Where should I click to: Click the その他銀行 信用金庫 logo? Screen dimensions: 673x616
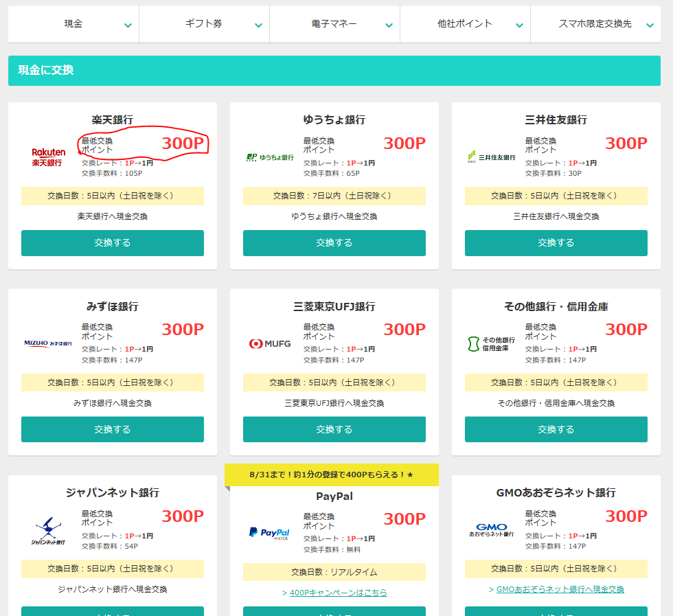pos(492,344)
